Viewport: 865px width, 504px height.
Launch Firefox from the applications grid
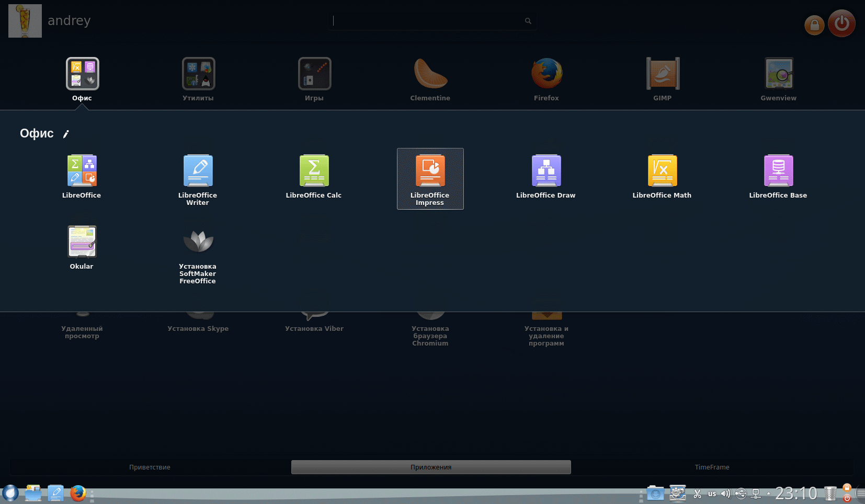547,74
